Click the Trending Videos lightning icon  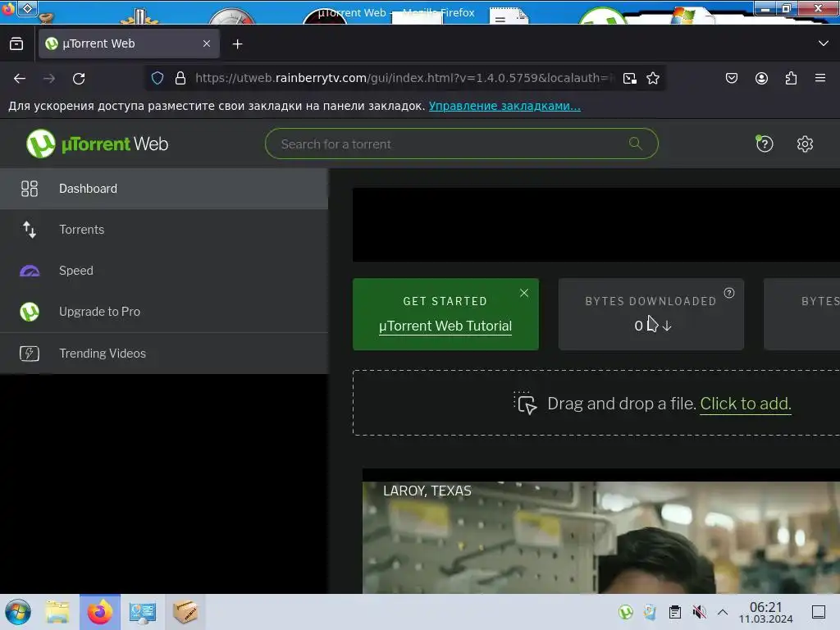[x=30, y=354]
